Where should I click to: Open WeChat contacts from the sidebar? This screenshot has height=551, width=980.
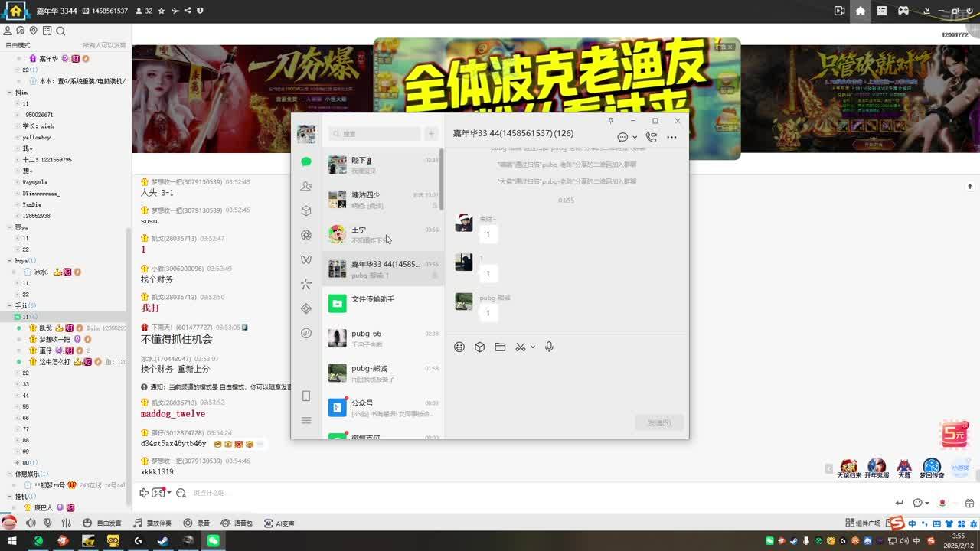(306, 186)
